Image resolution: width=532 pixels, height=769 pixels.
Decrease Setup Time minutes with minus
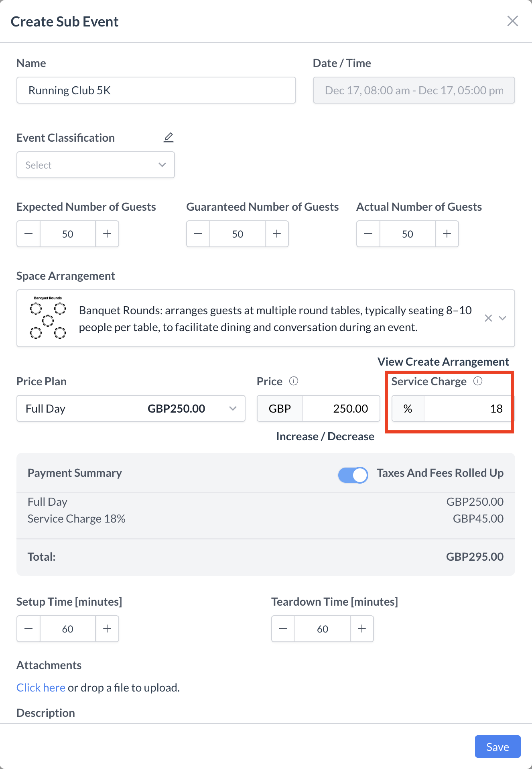click(28, 629)
